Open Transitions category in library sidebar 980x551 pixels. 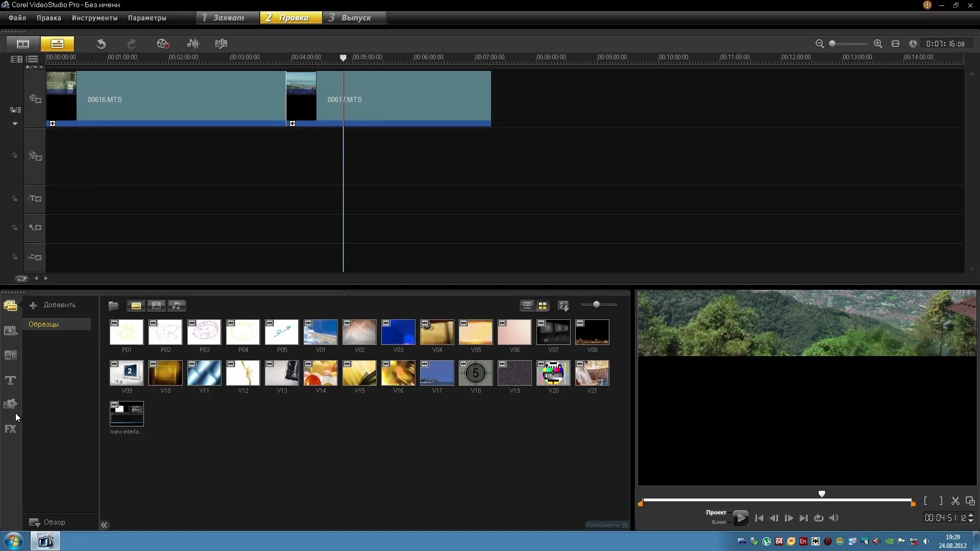10,356
